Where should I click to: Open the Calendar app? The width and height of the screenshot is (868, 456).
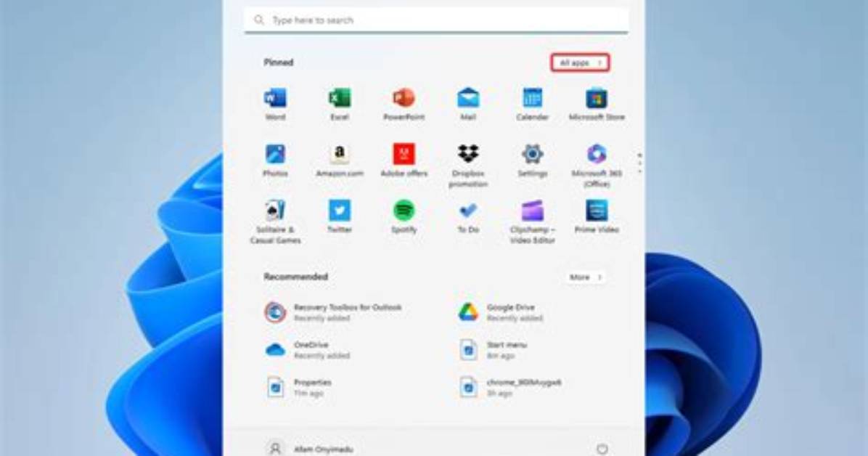[532, 104]
